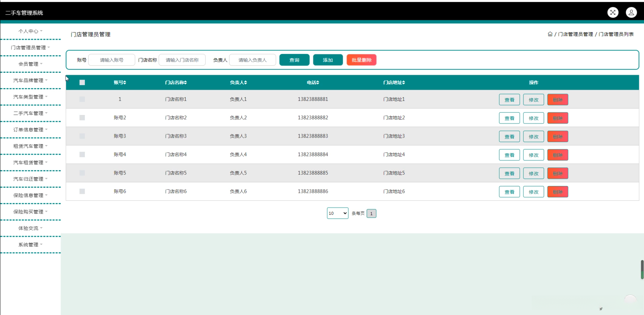The width and height of the screenshot is (644, 315).
Task: Click phone number 13823888883 cell
Action: click(313, 136)
